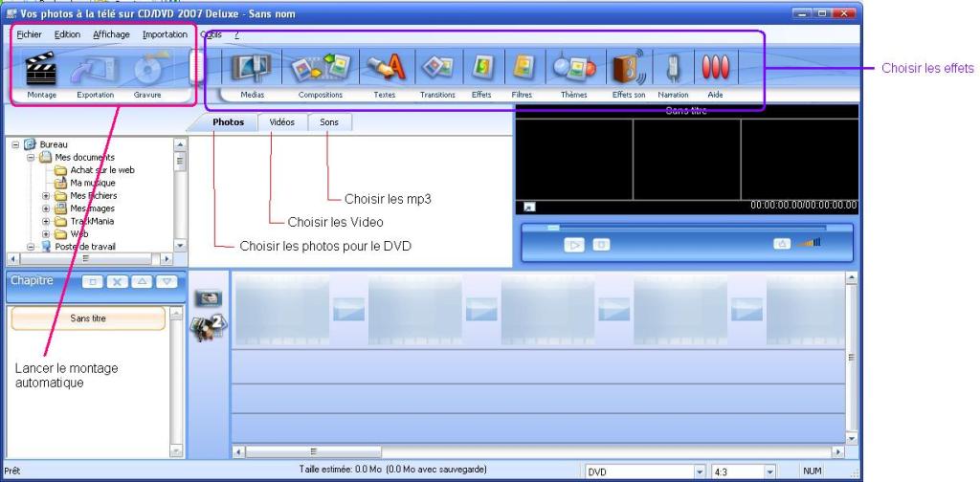
Task: Switch to the Sons tab
Action: [329, 122]
